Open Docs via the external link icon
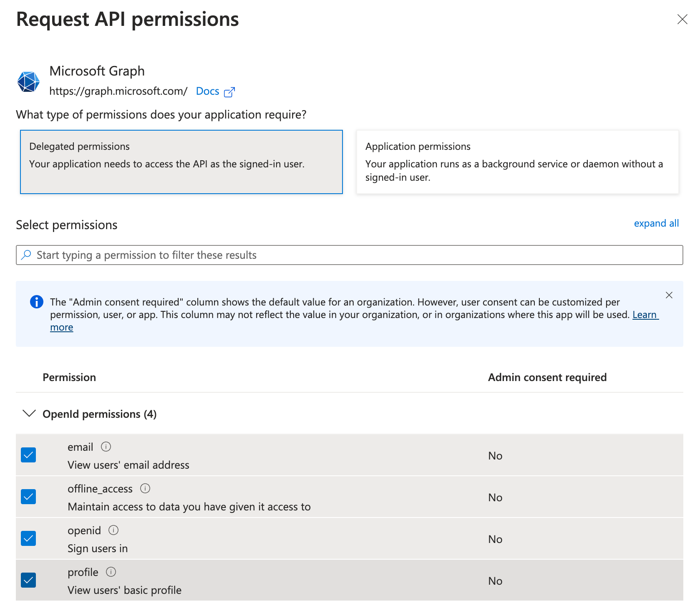The image size is (700, 611). click(229, 91)
